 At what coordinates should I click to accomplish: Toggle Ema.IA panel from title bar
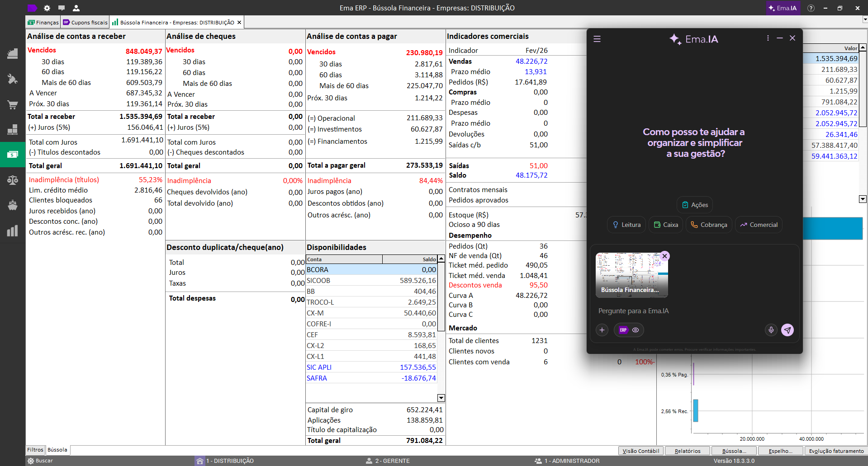[x=783, y=8]
